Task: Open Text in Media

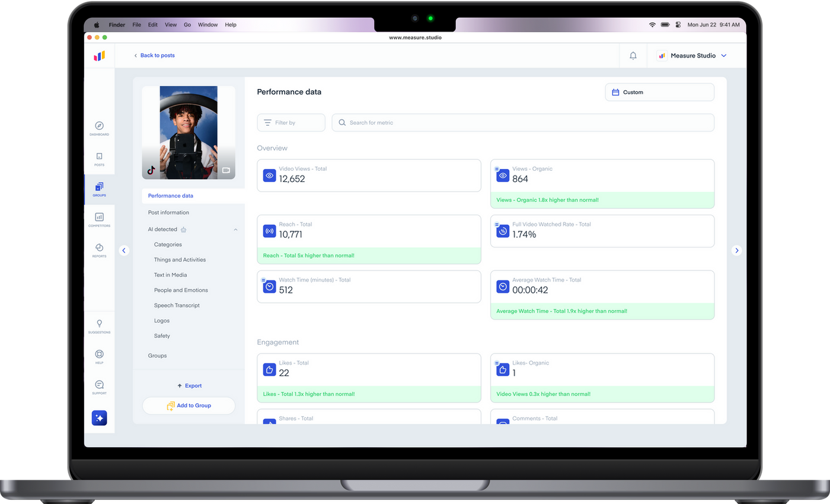Action: tap(170, 275)
